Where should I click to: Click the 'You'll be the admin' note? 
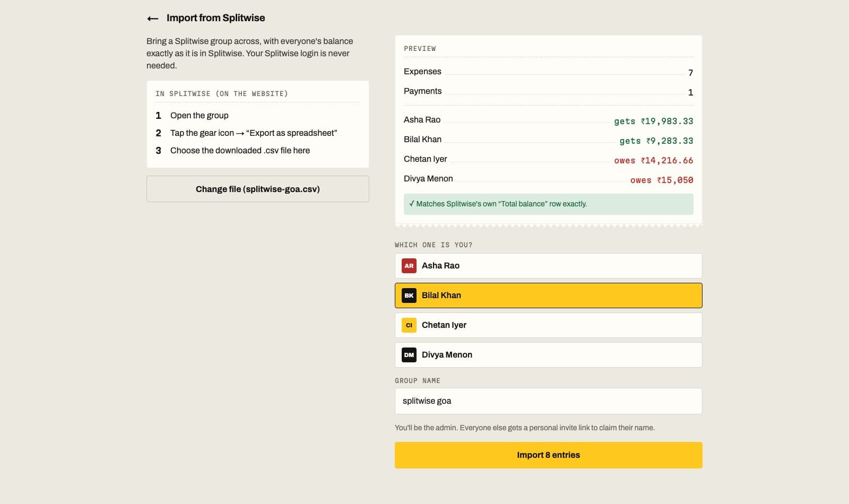(525, 428)
